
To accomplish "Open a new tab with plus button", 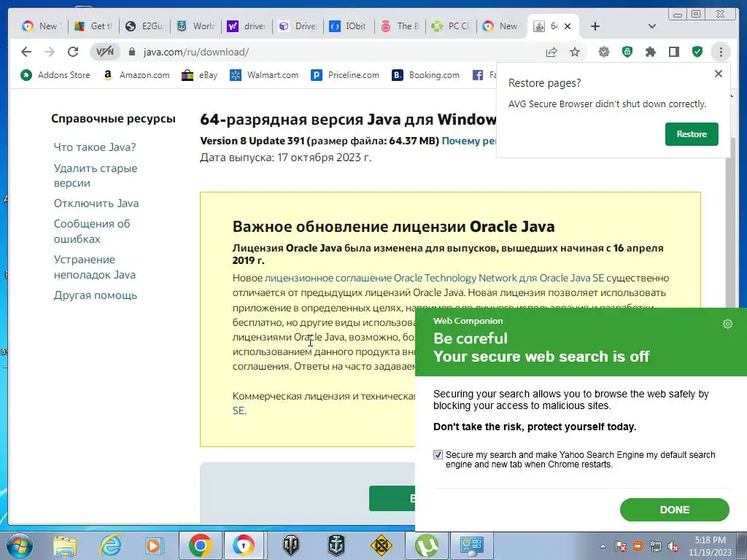I will pyautogui.click(x=595, y=26).
